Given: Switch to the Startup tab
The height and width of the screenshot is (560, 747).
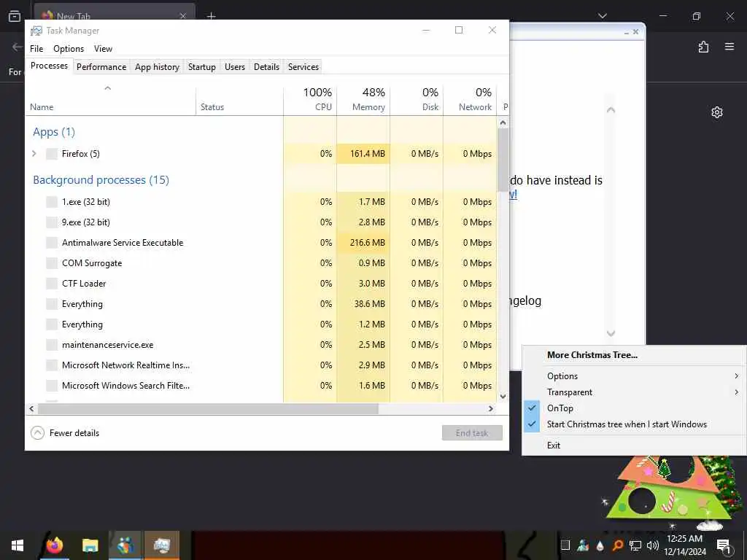Looking at the screenshot, I should click(202, 67).
